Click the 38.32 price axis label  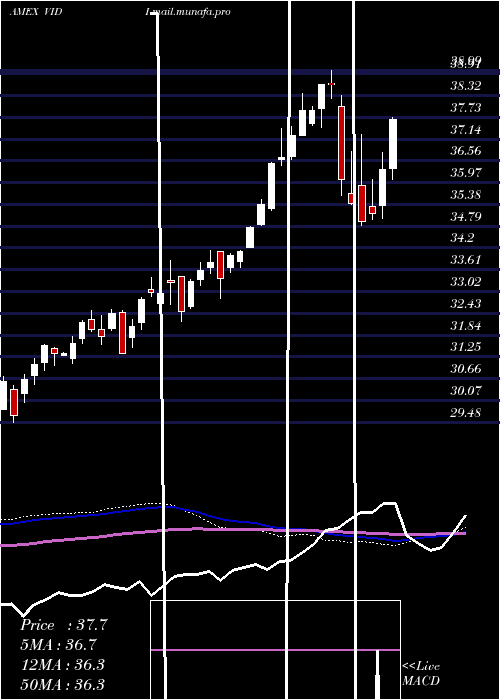(x=466, y=86)
